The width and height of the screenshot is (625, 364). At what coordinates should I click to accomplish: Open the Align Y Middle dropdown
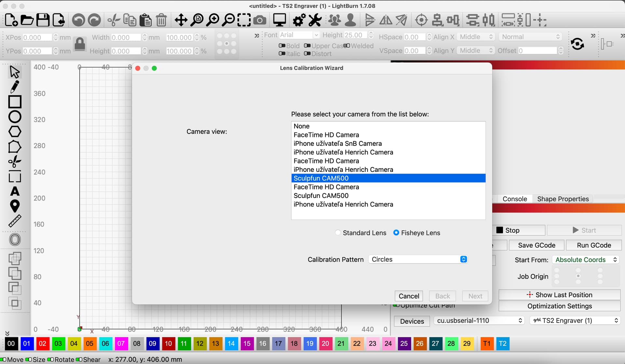point(476,50)
